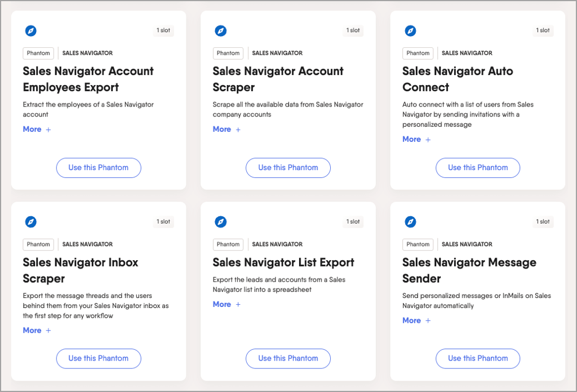This screenshot has height=392, width=577.
Task: Click compass icon on Message Sender card
Action: point(411,222)
